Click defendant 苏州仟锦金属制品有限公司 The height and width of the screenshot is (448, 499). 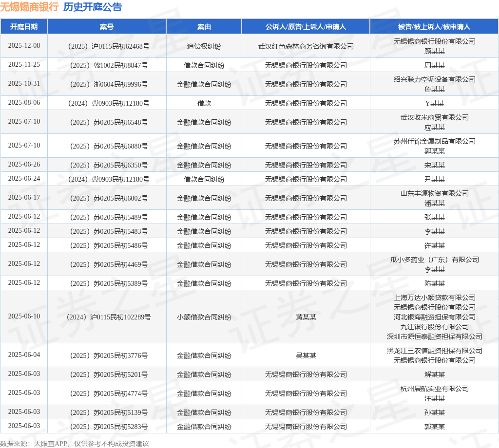coord(434,142)
